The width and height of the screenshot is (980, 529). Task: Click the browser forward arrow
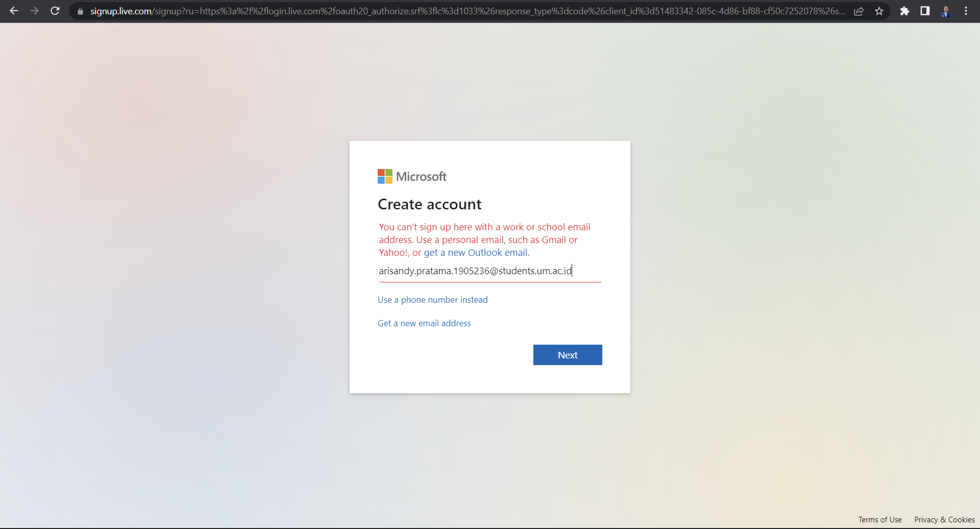pyautogui.click(x=34, y=11)
